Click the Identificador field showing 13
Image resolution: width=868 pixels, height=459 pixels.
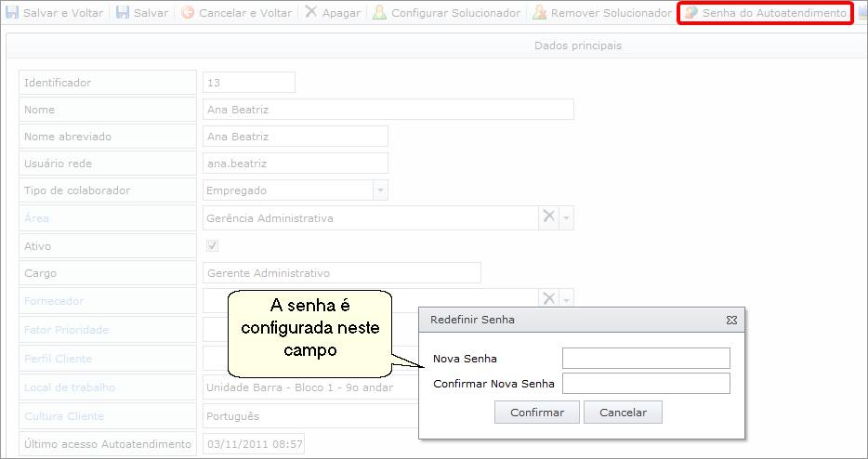[x=248, y=83]
